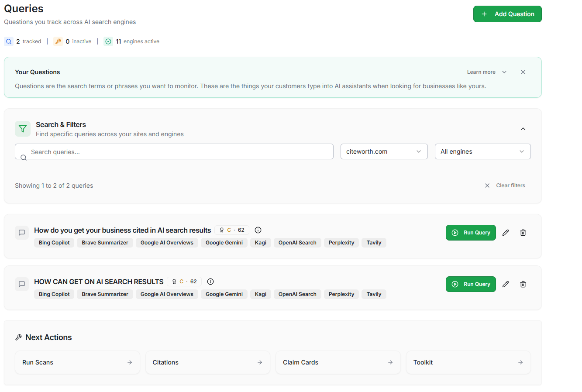Click the wrench icon next to inactive count

(x=58, y=41)
